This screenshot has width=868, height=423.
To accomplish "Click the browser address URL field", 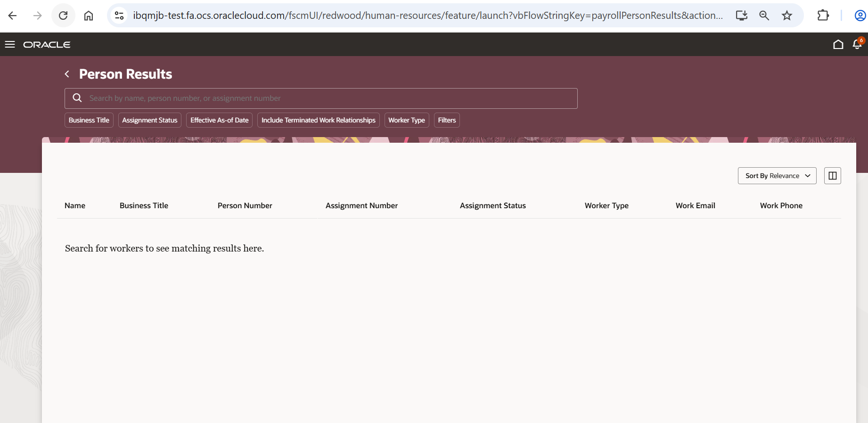I will [x=428, y=16].
